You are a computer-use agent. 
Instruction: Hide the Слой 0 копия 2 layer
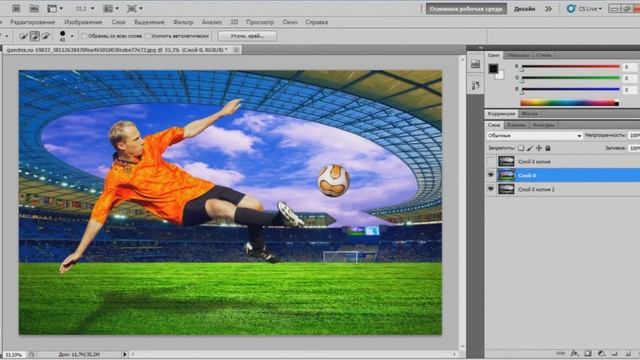tap(491, 189)
